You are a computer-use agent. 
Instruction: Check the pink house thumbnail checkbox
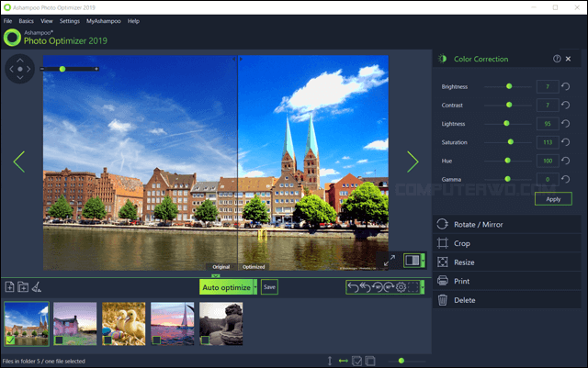[x=59, y=340]
